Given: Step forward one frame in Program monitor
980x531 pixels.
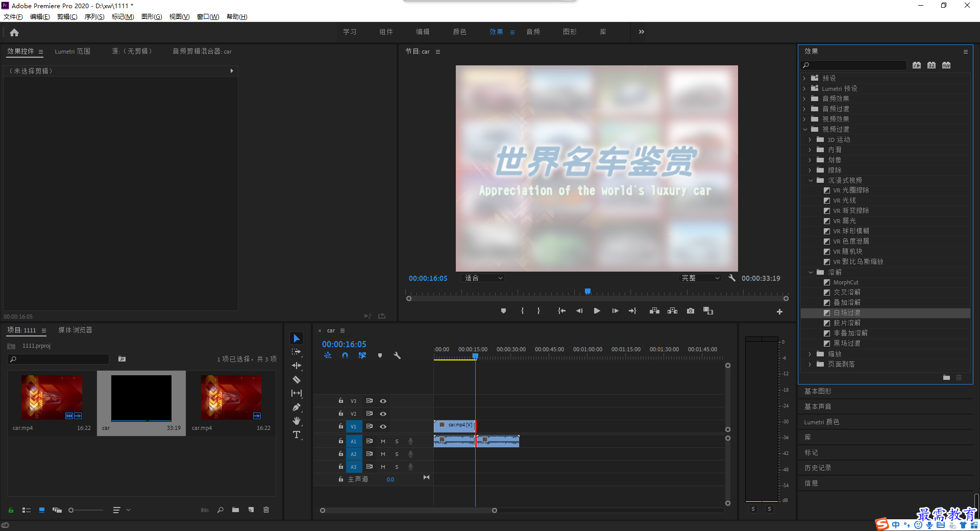Looking at the screenshot, I should click(x=615, y=311).
